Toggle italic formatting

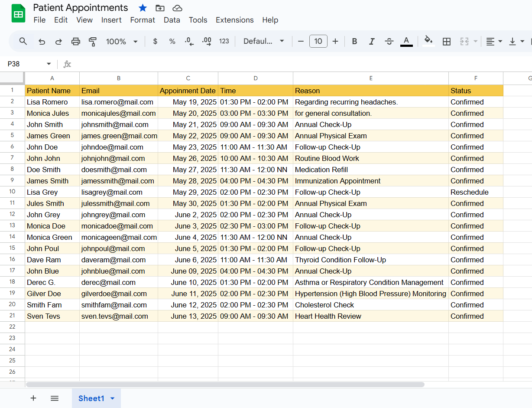pyautogui.click(x=371, y=42)
